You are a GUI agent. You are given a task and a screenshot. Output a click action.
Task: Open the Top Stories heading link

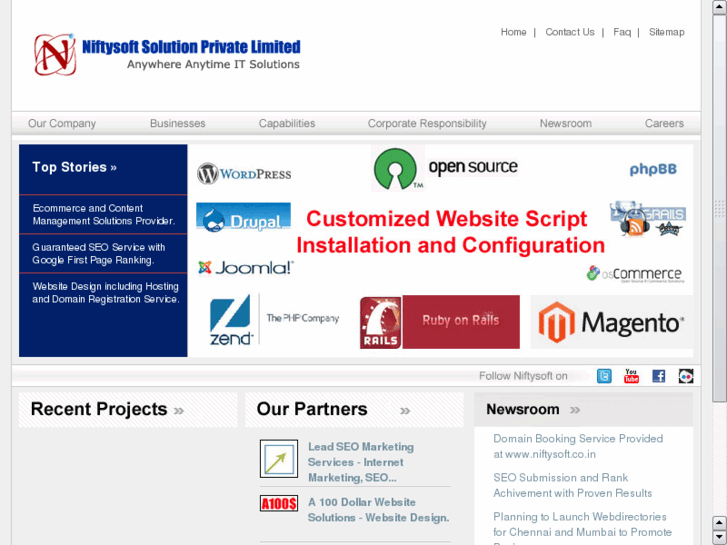pos(74,167)
